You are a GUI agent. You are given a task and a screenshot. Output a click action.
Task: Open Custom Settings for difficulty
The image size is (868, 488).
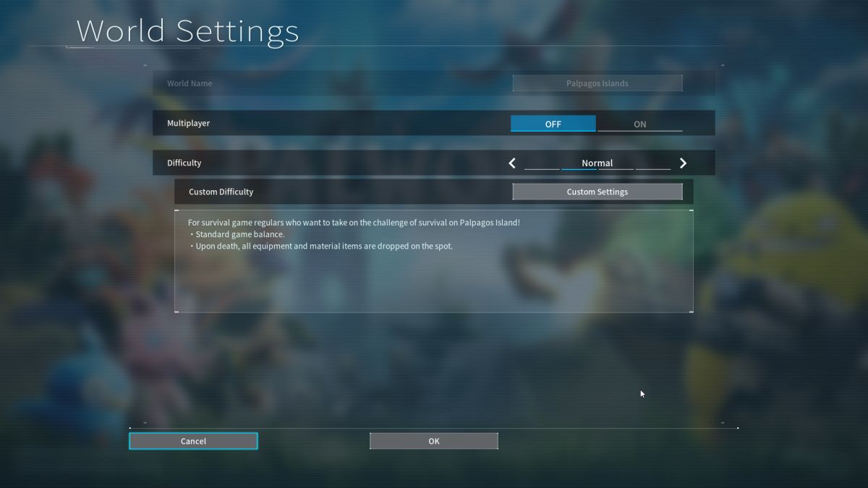point(597,192)
